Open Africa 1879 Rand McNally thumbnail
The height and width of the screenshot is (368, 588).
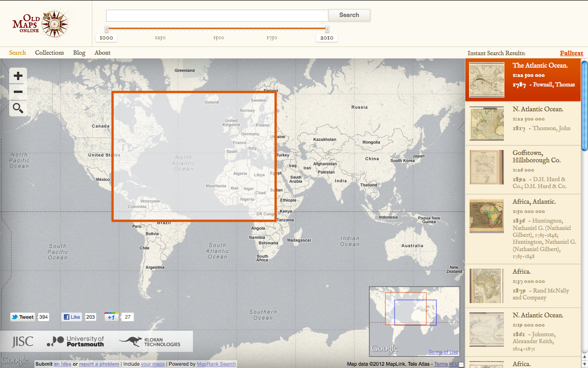pyautogui.click(x=486, y=285)
